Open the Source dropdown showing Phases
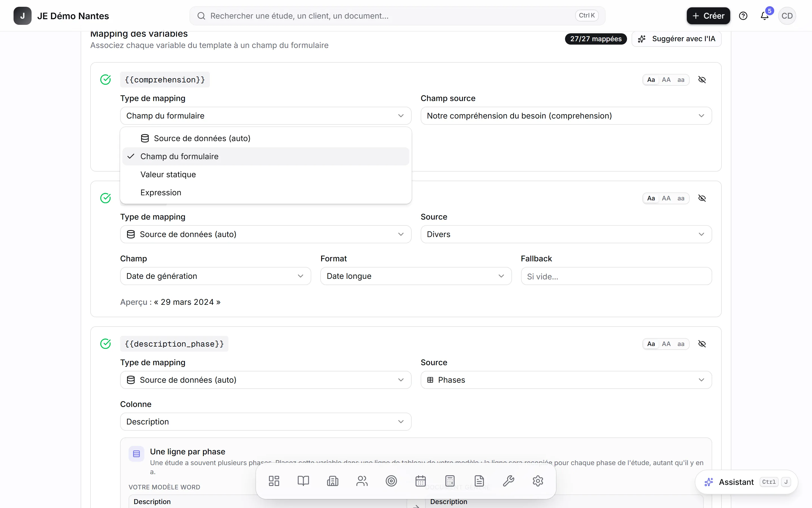 coord(566,380)
